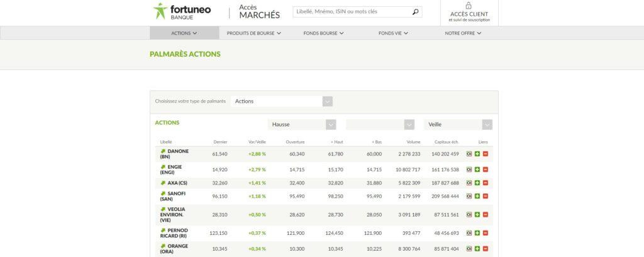Viewport: 644px width, 257px height.
Task: Click red minus icon on AXA row
Action: click(486, 183)
